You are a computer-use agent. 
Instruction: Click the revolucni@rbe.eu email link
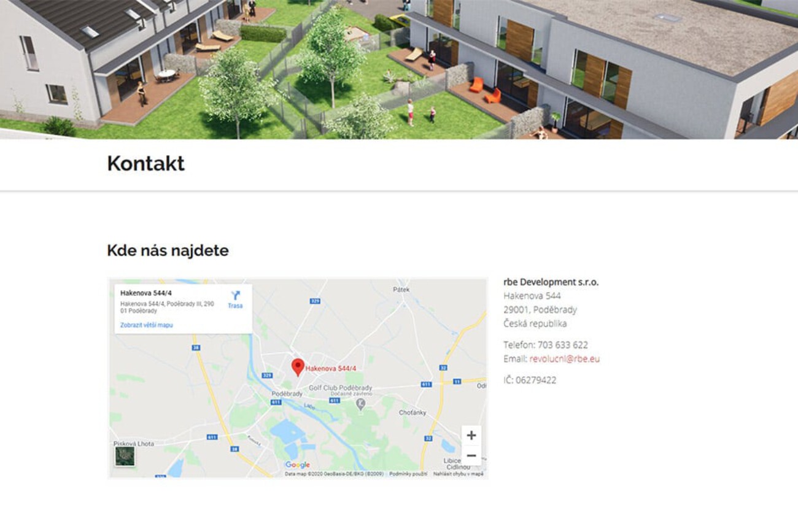tap(565, 359)
